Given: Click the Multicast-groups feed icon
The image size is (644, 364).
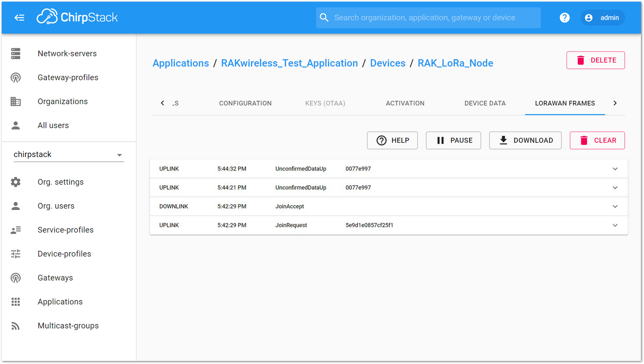Looking at the screenshot, I should 16,326.
